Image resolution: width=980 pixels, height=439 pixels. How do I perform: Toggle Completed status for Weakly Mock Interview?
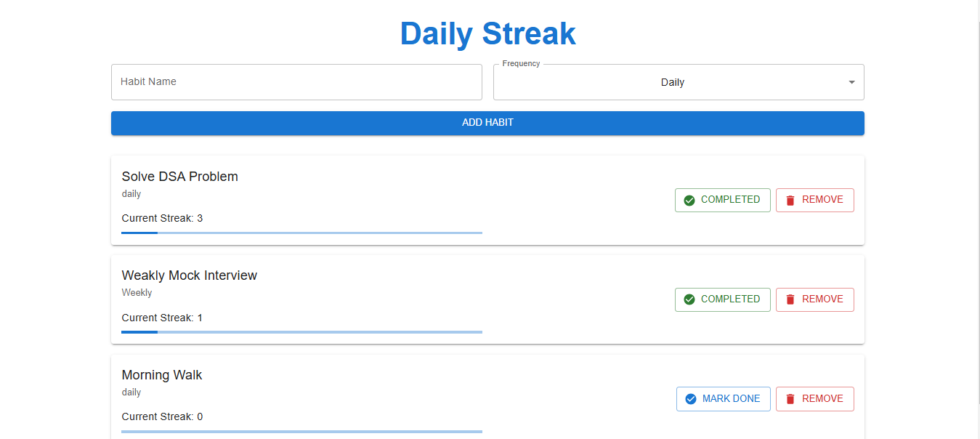click(723, 299)
